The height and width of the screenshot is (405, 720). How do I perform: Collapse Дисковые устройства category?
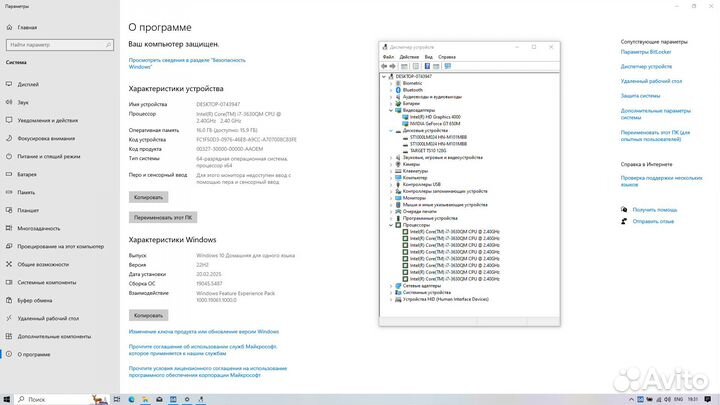point(391,131)
